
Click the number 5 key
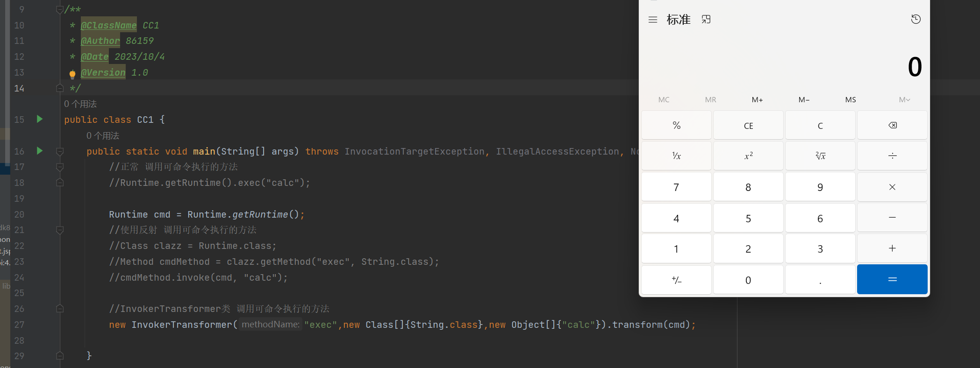pyautogui.click(x=748, y=218)
